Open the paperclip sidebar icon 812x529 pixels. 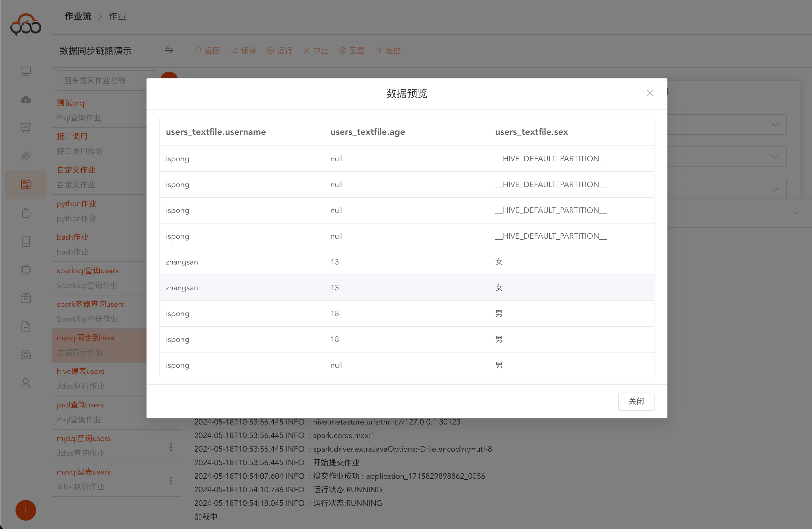(x=26, y=156)
